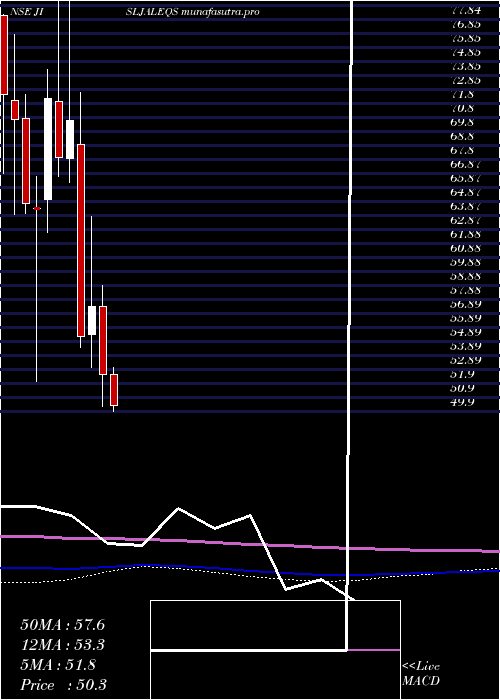Click the 73.85 price level label

(465, 66)
